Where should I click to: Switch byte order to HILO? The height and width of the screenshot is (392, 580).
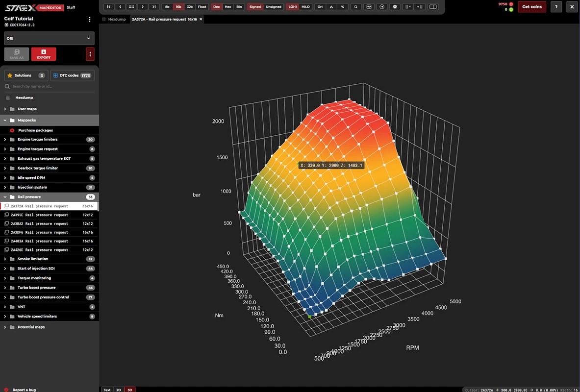(305, 7)
